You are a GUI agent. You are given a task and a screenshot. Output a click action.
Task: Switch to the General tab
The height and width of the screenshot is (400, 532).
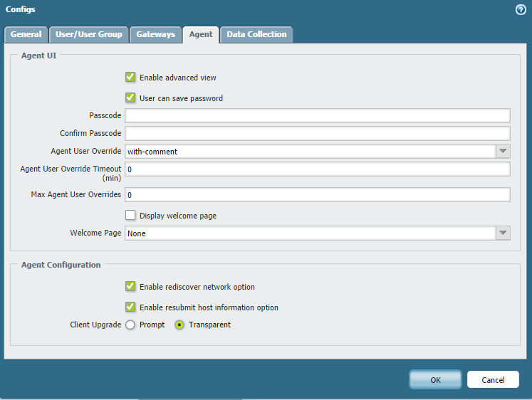26,34
